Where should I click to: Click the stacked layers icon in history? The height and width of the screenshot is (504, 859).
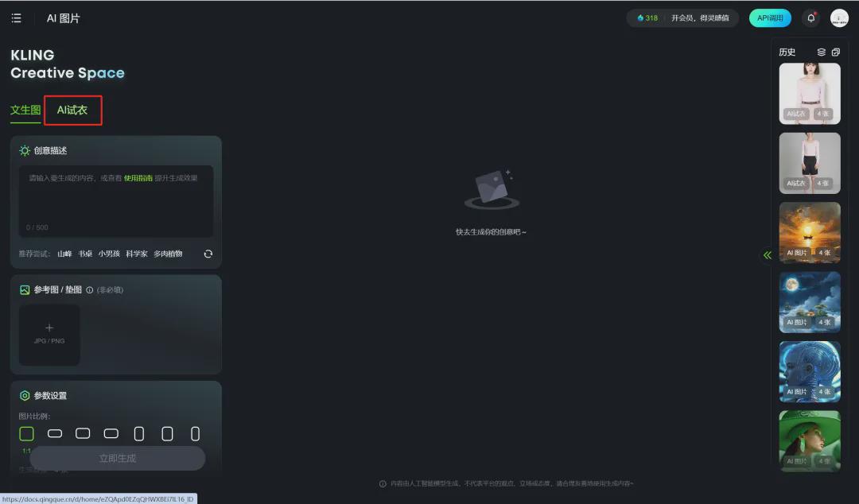click(822, 52)
